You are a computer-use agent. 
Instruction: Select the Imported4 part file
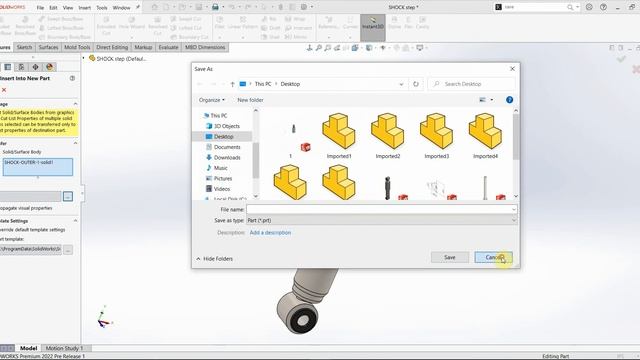click(x=485, y=136)
